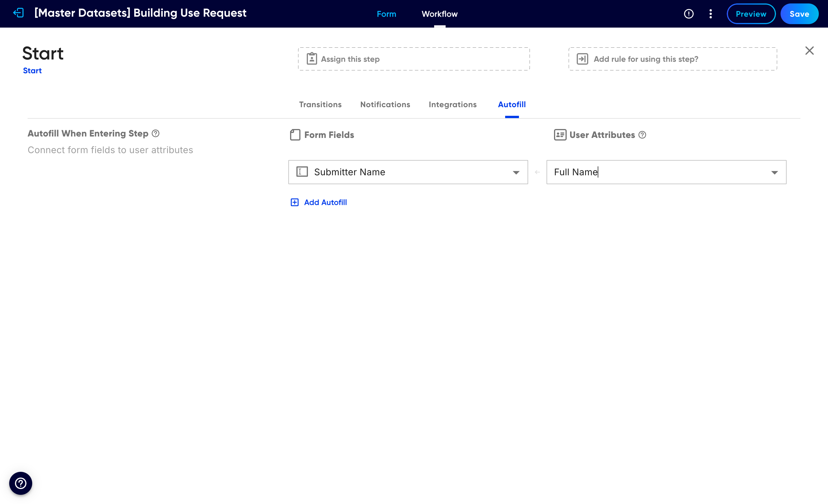
Task: Open the help chat bubble button
Action: point(20,483)
